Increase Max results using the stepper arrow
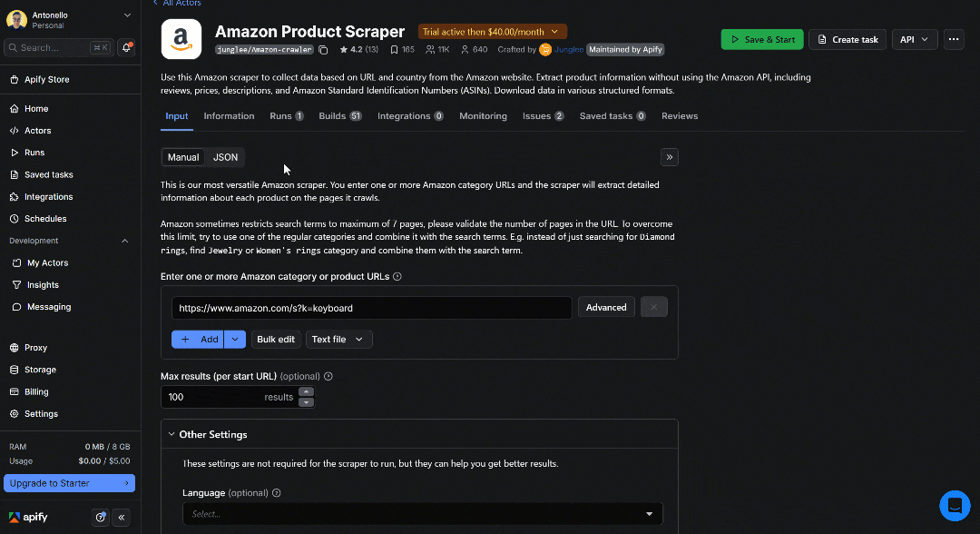Image resolution: width=980 pixels, height=534 pixels. (x=306, y=392)
